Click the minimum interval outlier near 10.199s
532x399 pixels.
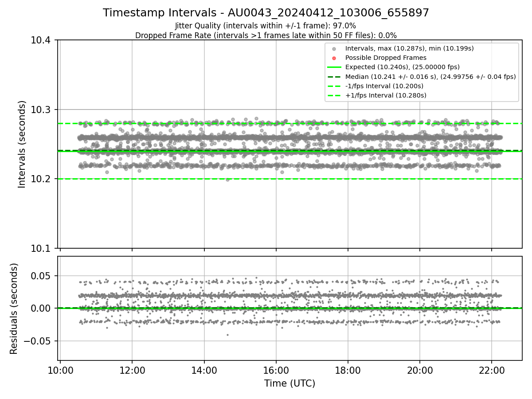pyautogui.click(x=228, y=180)
